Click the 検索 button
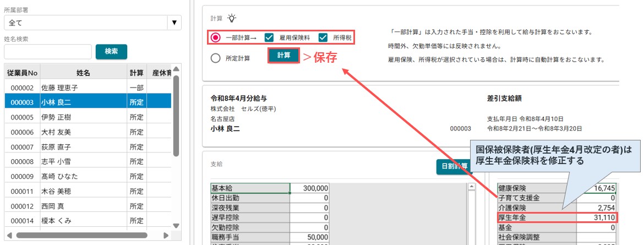Viewport: 644px width, 245px height. click(111, 52)
